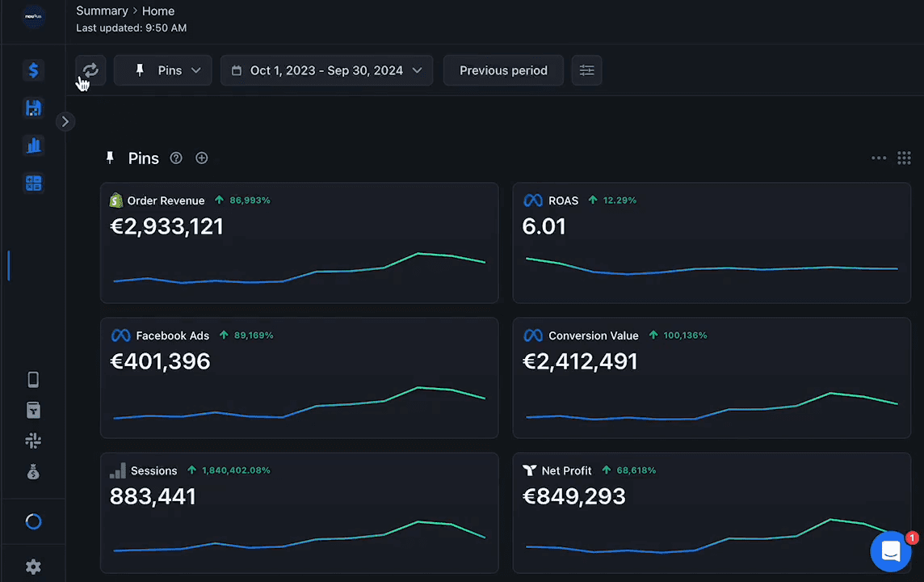
Task: Click the ROAS value 6.01
Action: pyautogui.click(x=544, y=226)
